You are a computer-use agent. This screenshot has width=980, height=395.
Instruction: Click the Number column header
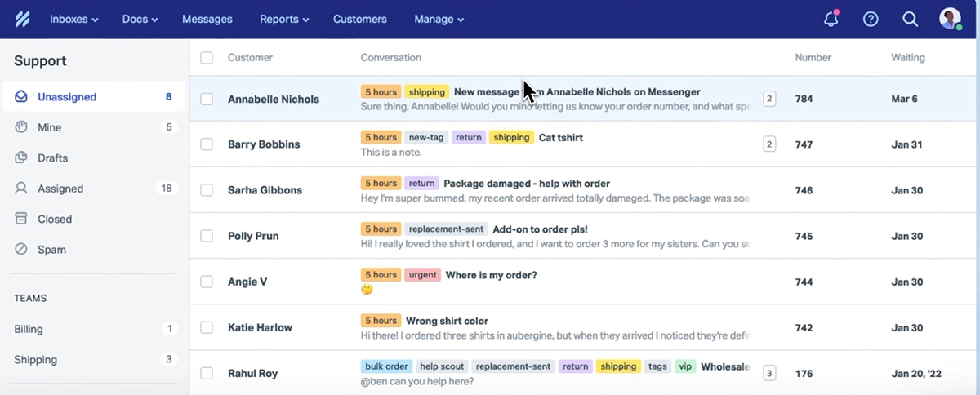813,58
